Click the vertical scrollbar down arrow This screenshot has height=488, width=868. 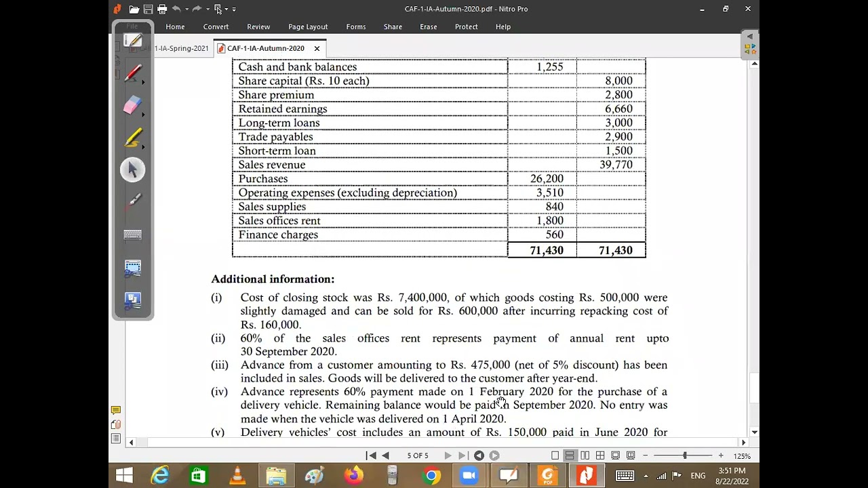tap(754, 432)
